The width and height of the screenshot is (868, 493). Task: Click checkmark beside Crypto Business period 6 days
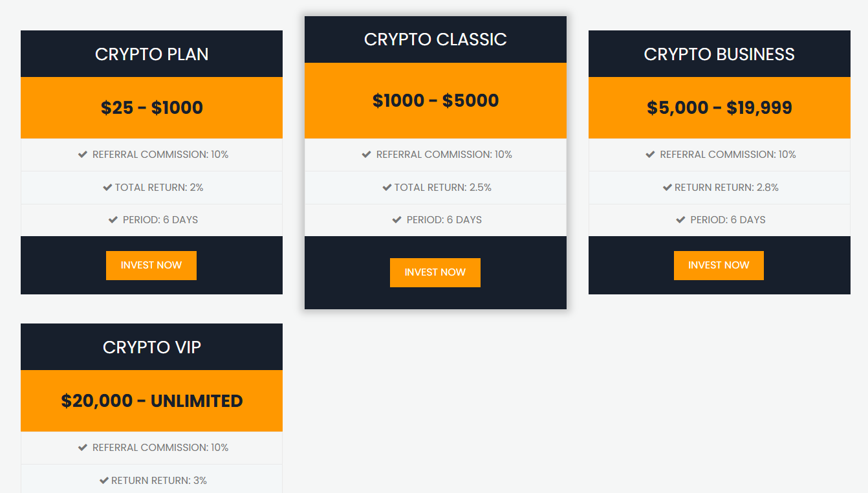pos(680,220)
